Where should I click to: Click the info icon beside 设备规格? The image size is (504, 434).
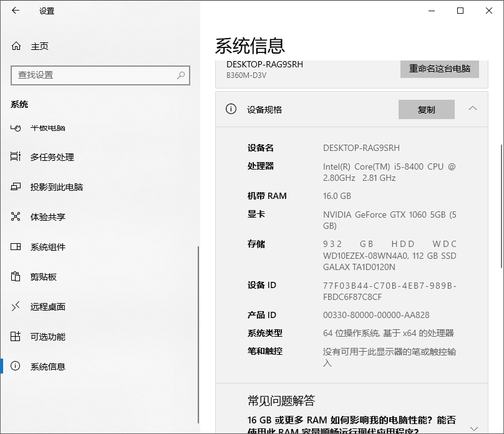(x=231, y=109)
